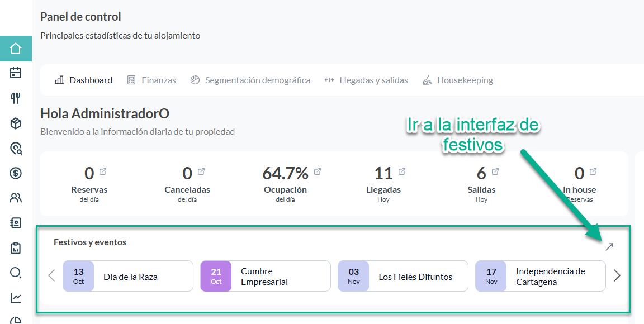The image size is (644, 324).
Task: Click the home icon in sidebar
Action: pos(16,49)
